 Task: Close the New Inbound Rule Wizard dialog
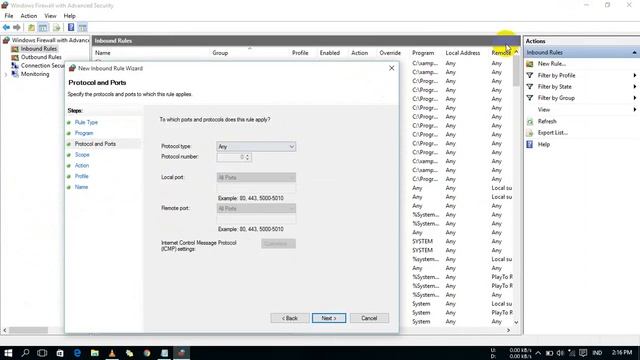pos(391,68)
